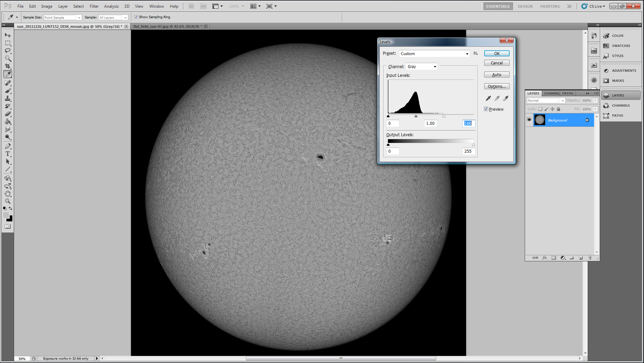Select the Crop tool
Screen dimensions: 644x363
tap(8, 66)
